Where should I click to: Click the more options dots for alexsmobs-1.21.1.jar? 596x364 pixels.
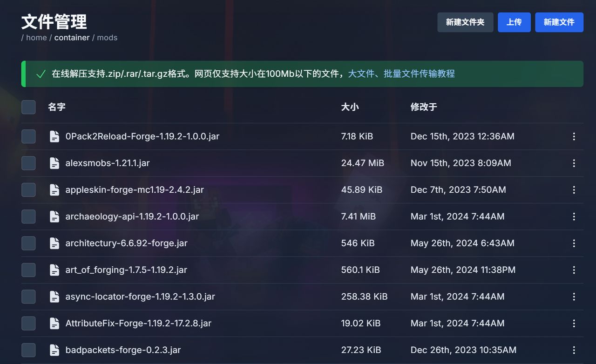574,163
